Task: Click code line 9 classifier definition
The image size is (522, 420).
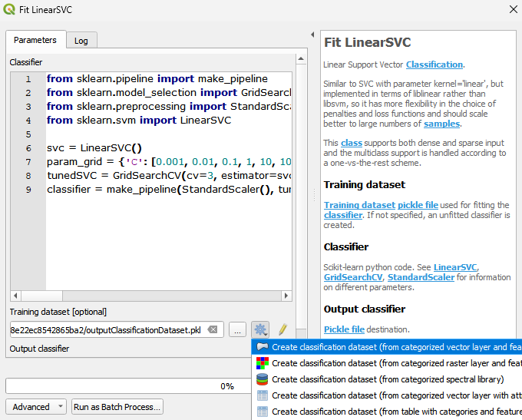Action: (169, 190)
